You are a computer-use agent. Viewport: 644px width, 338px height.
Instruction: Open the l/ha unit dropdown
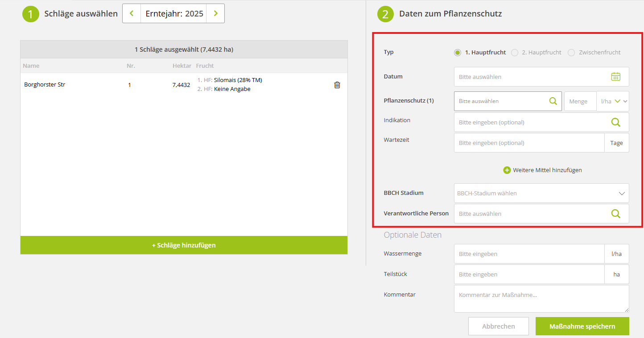point(613,101)
